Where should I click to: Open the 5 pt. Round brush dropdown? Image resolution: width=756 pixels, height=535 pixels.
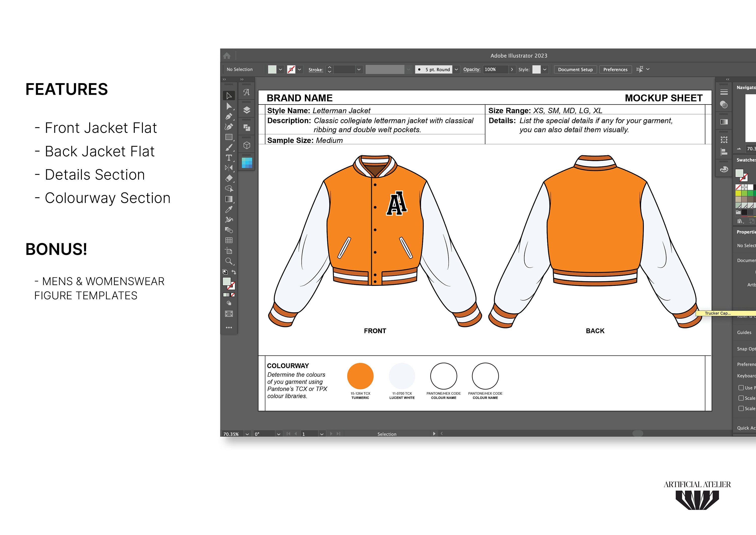coord(456,70)
